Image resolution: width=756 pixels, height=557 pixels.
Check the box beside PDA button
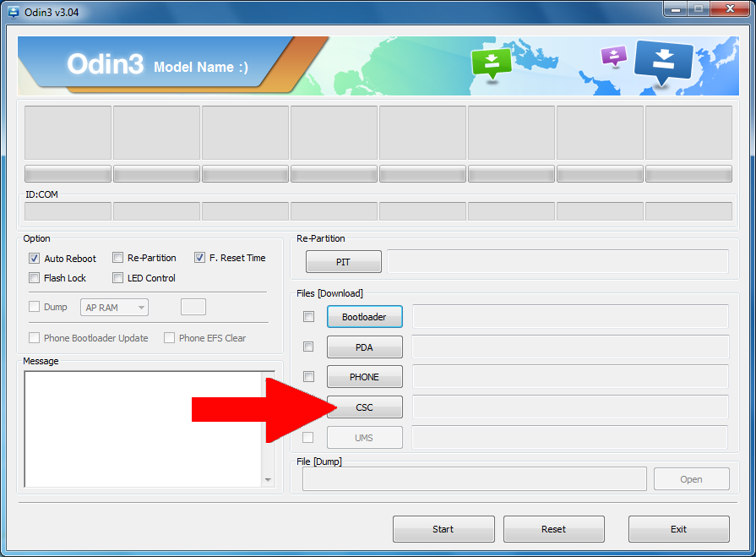308,347
